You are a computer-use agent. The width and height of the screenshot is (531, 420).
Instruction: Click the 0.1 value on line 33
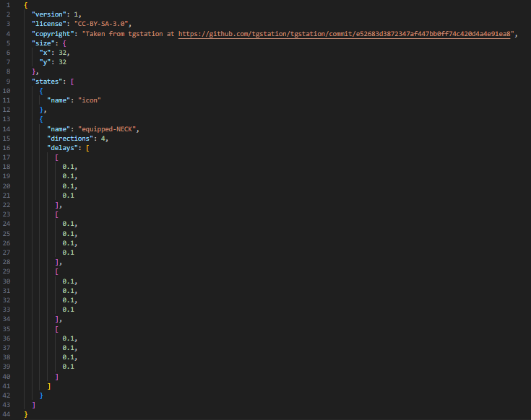tap(68, 310)
